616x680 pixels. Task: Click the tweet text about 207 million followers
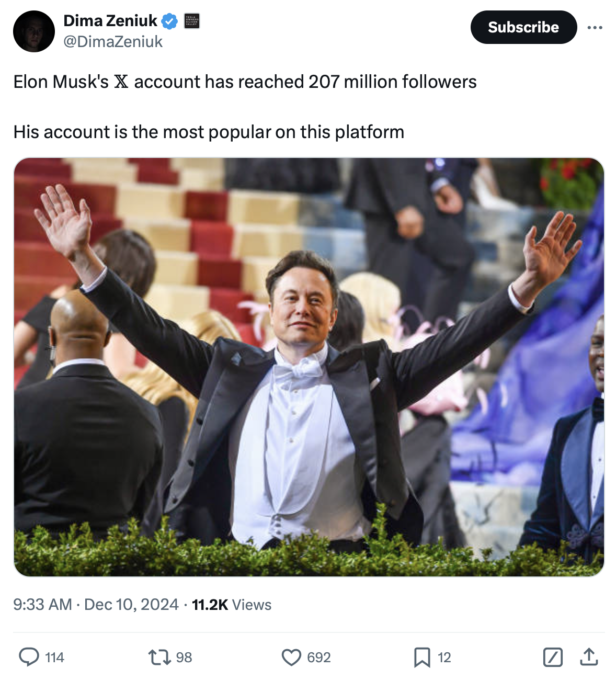[x=245, y=82]
